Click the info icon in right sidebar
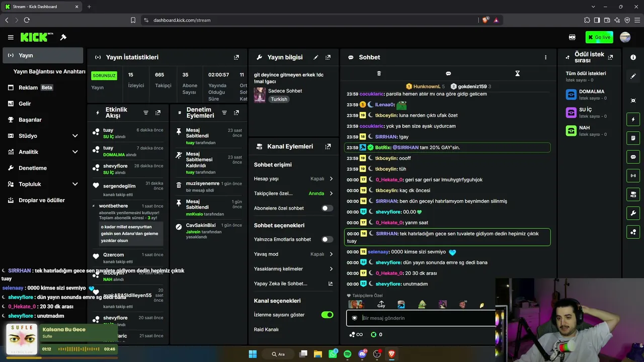 point(633,57)
